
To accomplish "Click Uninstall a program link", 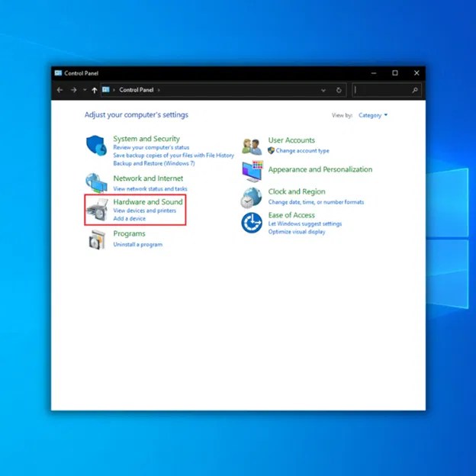I will tap(138, 244).
